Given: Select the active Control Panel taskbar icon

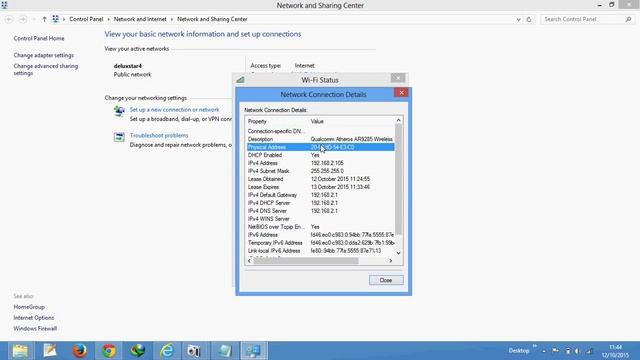Looking at the screenshot, I should click(x=253, y=351).
